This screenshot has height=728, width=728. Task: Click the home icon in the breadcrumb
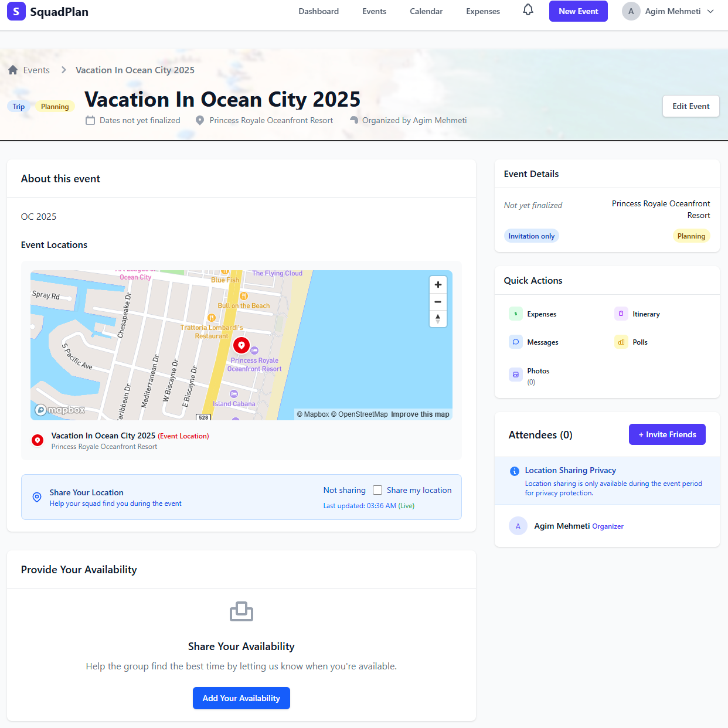tap(12, 69)
